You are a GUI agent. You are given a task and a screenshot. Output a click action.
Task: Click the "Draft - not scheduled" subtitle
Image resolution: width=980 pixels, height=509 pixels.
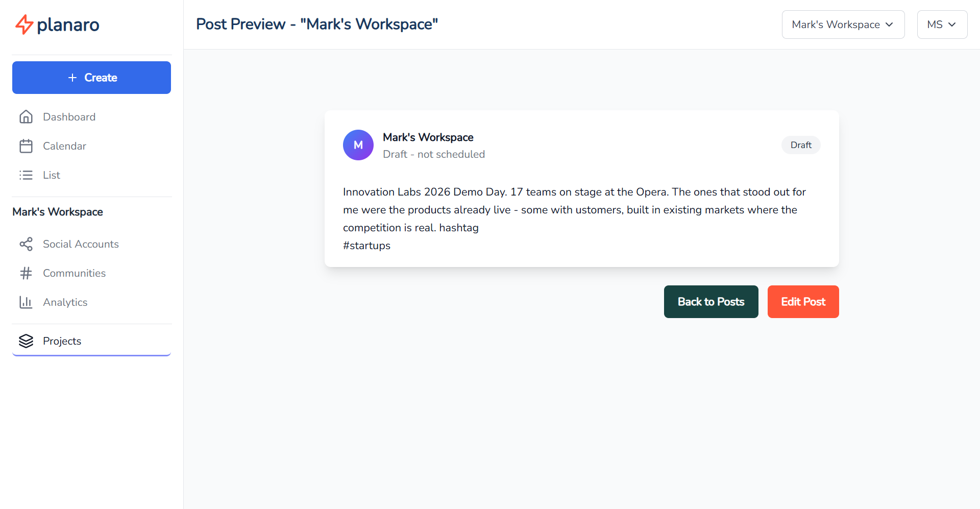[x=434, y=154]
